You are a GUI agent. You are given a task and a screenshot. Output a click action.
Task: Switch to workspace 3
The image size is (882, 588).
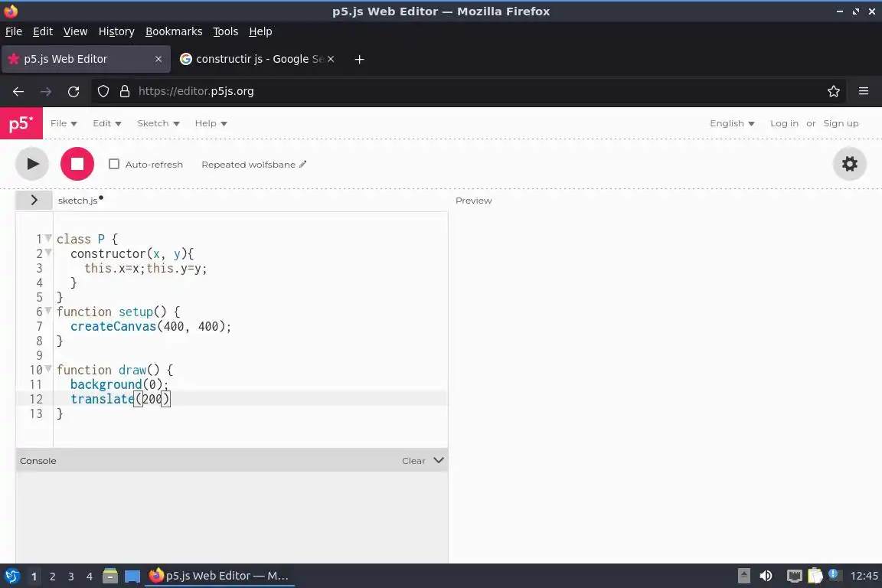pyautogui.click(x=71, y=577)
